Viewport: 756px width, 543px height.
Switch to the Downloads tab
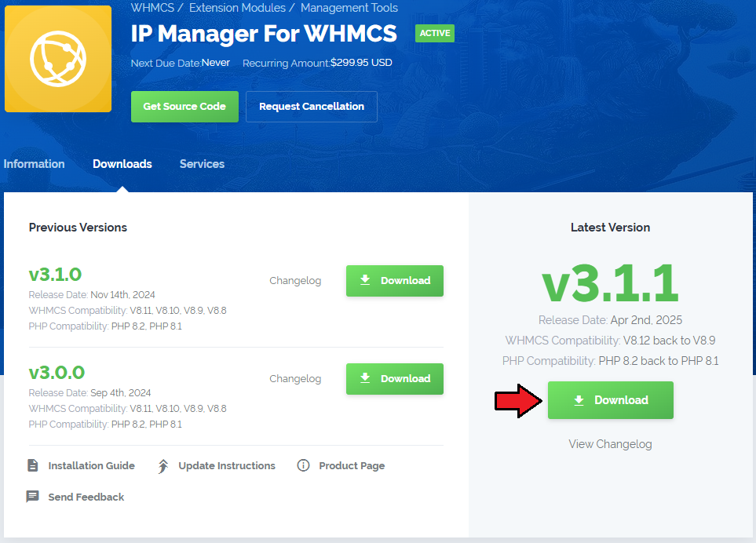[x=122, y=164]
